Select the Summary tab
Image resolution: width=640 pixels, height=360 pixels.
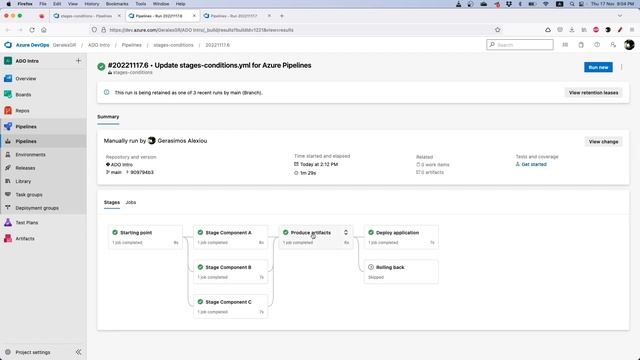pos(108,117)
